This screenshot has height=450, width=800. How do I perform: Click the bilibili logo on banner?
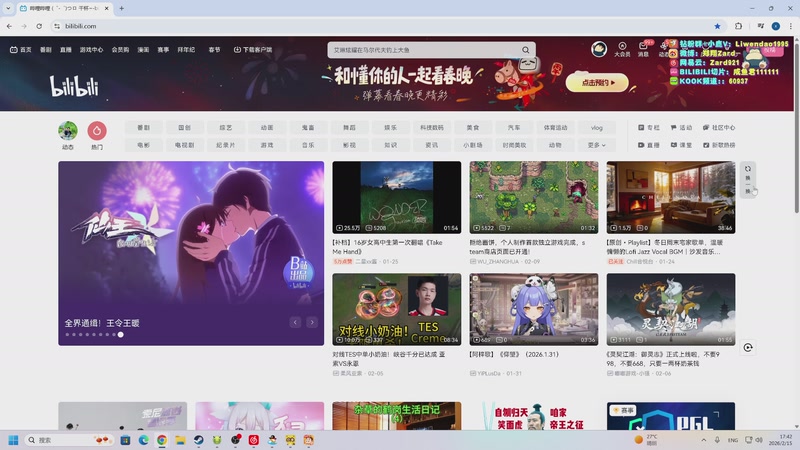(74, 86)
